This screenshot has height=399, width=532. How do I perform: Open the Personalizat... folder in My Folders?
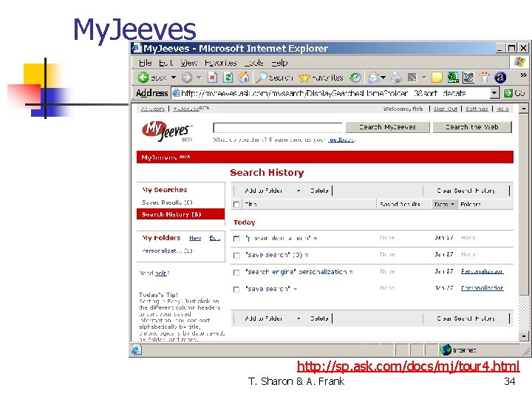click(167, 250)
